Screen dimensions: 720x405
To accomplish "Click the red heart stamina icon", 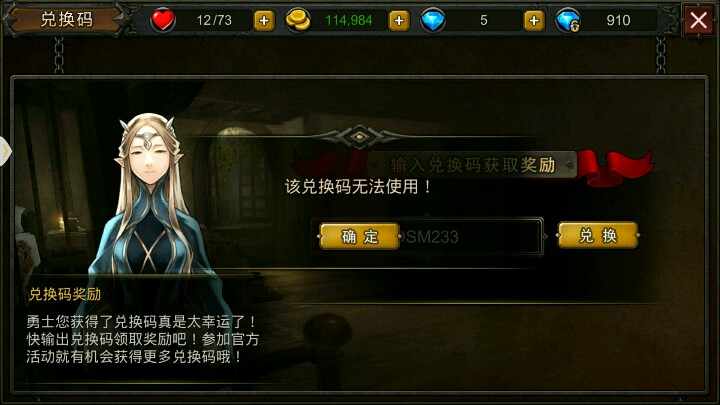I will (163, 20).
